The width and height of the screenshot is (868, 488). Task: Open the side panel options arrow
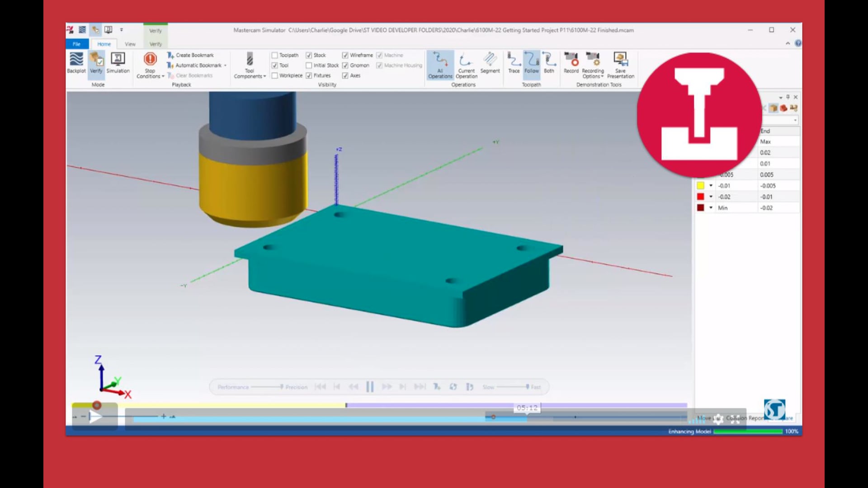pyautogui.click(x=781, y=98)
